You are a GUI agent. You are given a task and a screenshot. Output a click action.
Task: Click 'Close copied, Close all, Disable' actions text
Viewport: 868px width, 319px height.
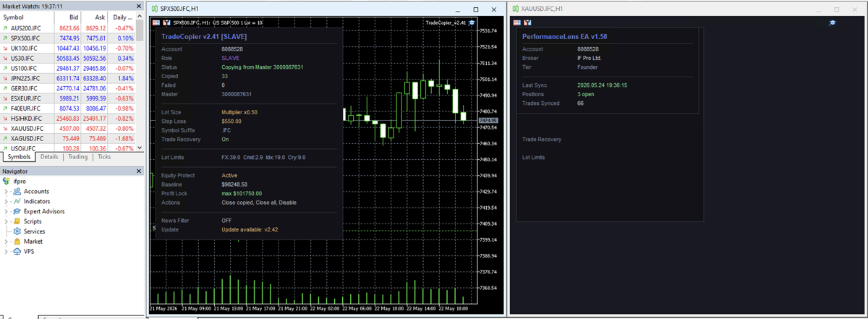point(259,203)
